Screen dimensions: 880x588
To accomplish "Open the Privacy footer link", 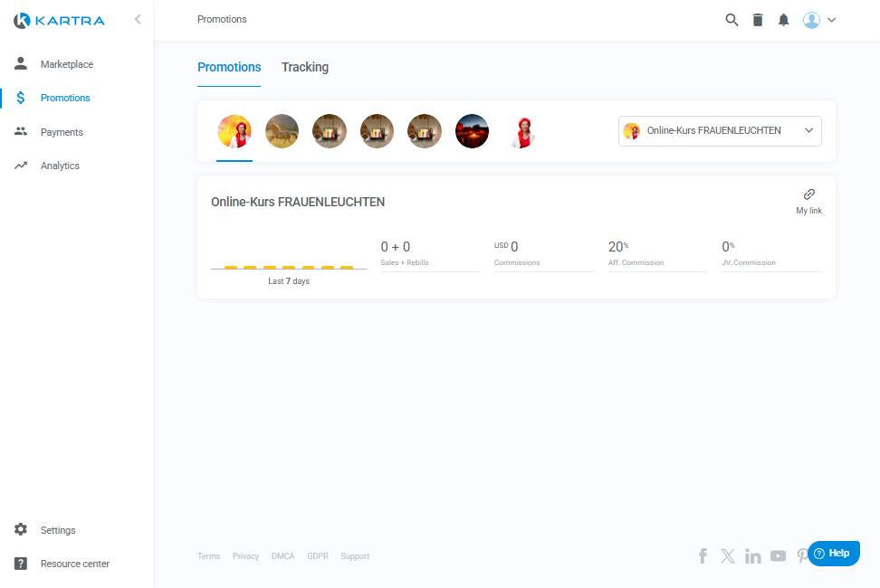I will point(246,556).
